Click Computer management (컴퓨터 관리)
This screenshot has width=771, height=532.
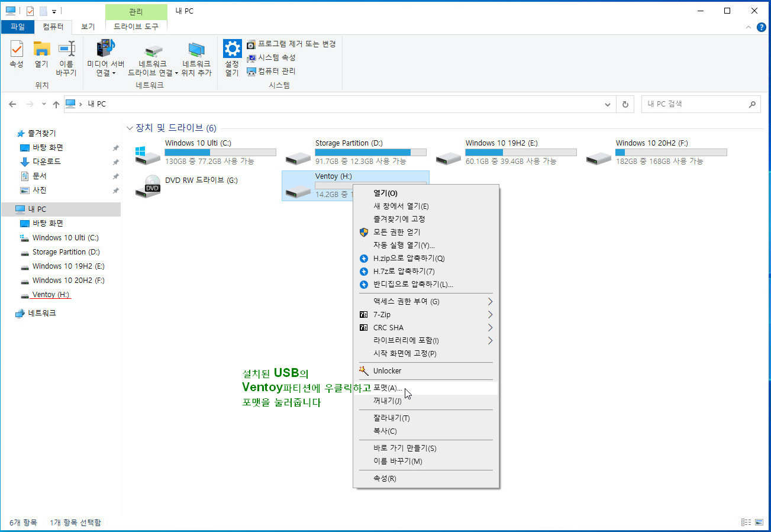tap(271, 71)
